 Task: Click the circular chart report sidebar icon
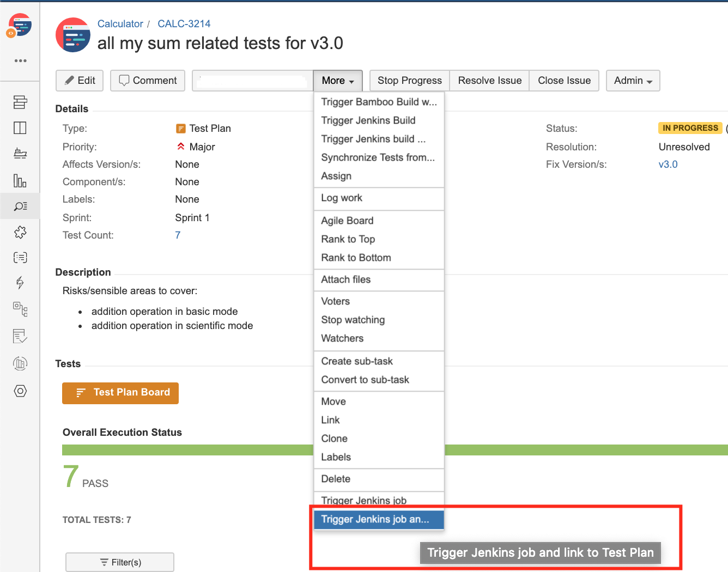click(20, 363)
